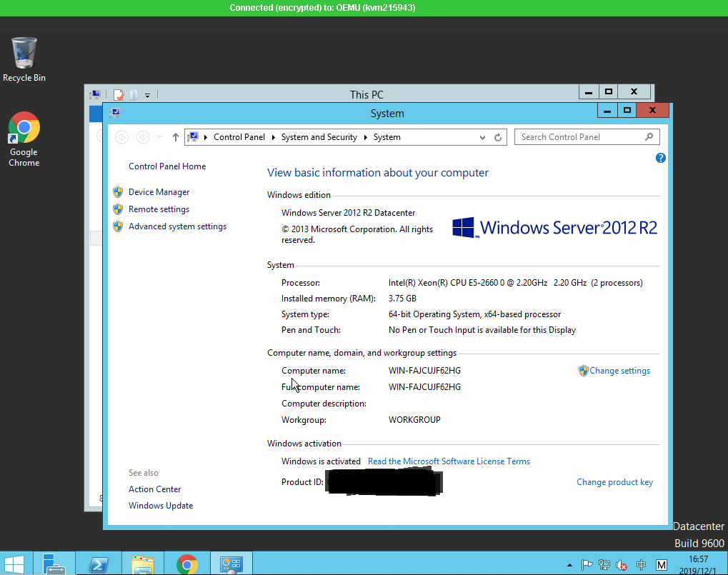This screenshot has width=728, height=575.
Task: Click the search magnifier icon
Action: [649, 137]
